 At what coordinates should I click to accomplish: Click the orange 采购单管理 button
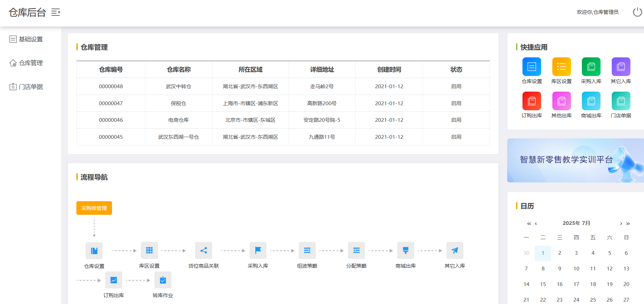[94, 208]
